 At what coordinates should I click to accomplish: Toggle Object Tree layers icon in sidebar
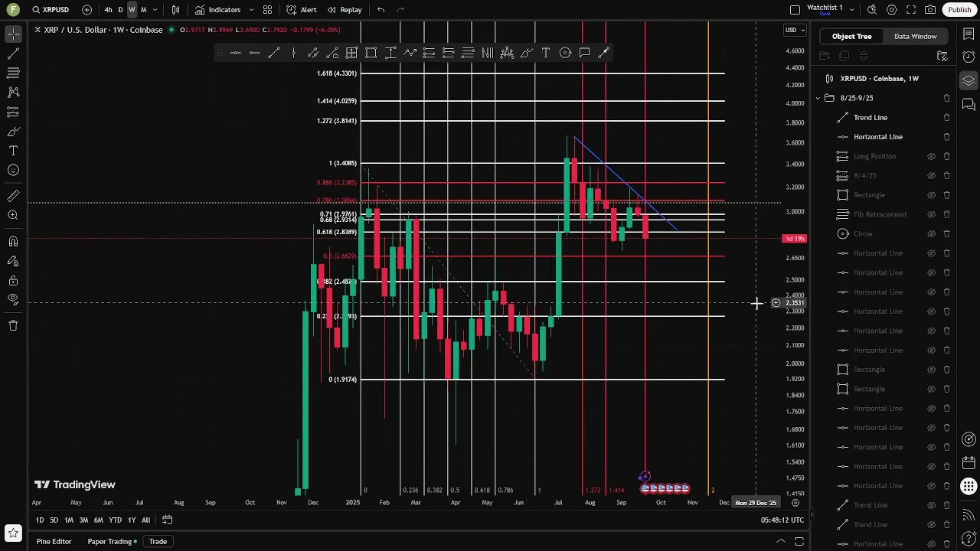pos(969,80)
